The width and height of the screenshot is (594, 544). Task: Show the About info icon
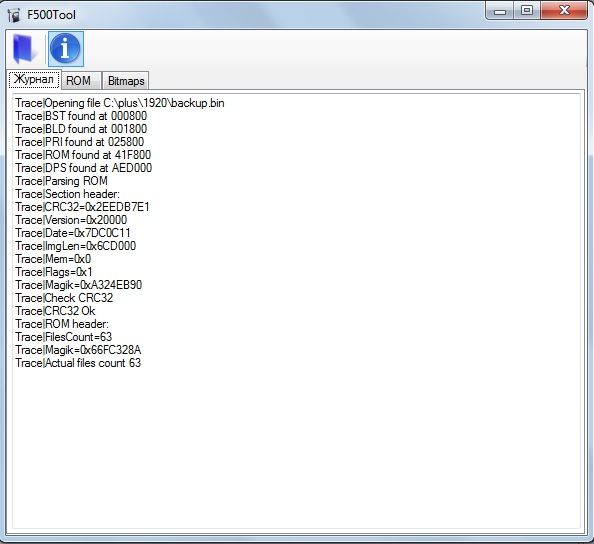66,49
